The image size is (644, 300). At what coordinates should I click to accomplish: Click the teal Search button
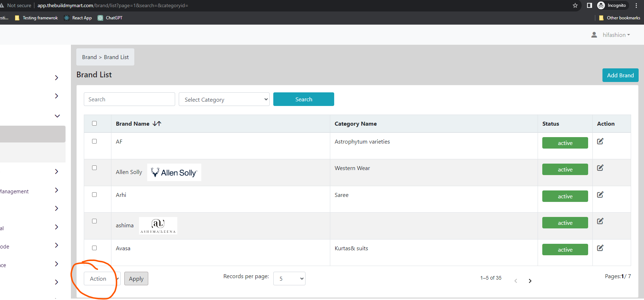pyautogui.click(x=304, y=99)
